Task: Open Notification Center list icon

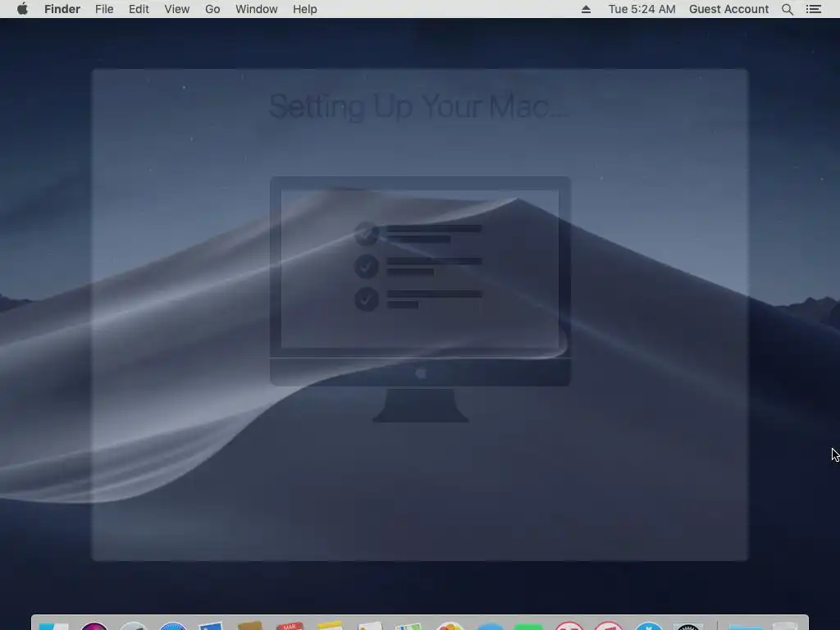Action: pos(814,9)
